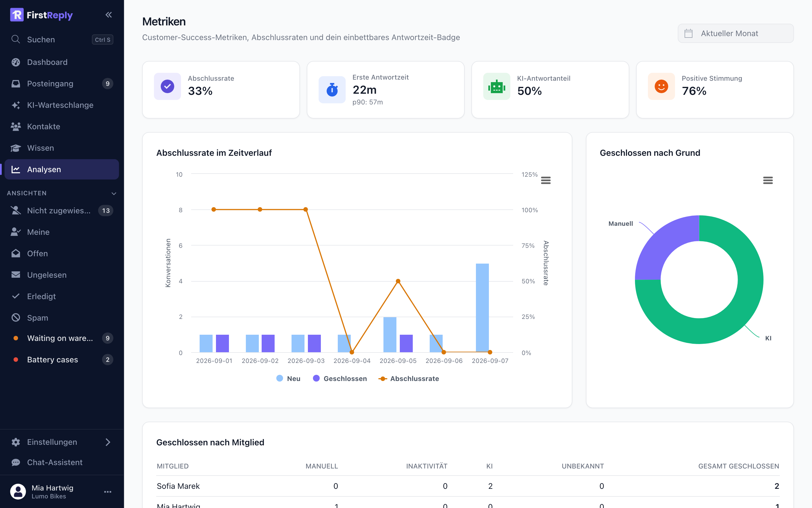This screenshot has height=508, width=812.
Task: Click the FirstReply logo icon
Action: (17, 15)
